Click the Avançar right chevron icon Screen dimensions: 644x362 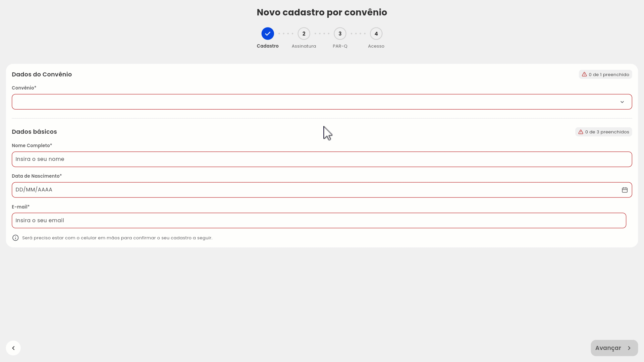(629, 348)
